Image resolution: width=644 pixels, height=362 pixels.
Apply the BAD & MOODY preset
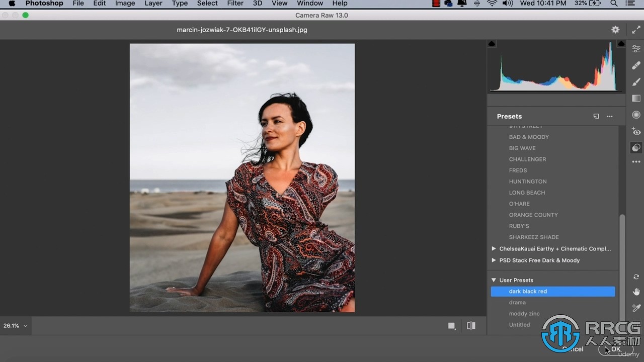529,137
